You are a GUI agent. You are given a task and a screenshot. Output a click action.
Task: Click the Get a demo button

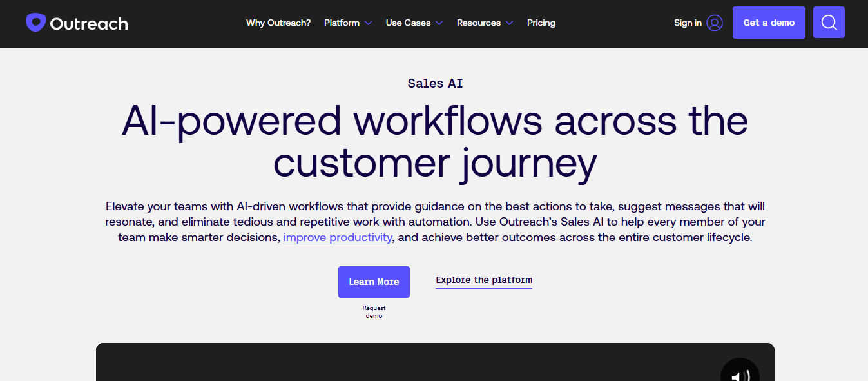[768, 22]
